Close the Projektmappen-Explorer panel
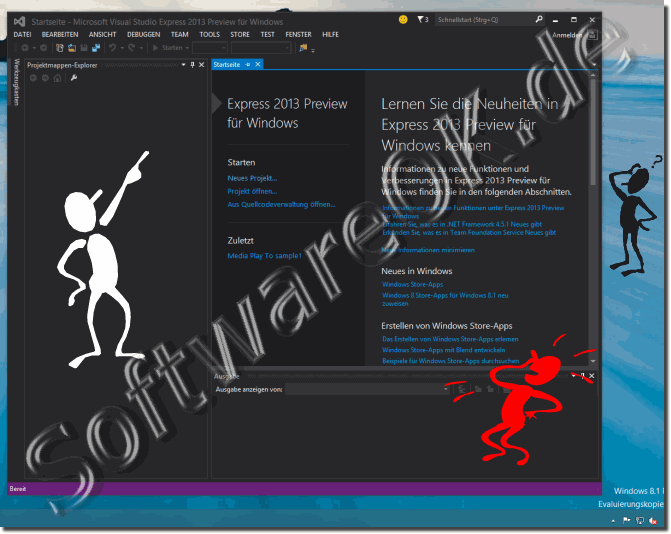The height and width of the screenshot is (534, 671). (202, 65)
